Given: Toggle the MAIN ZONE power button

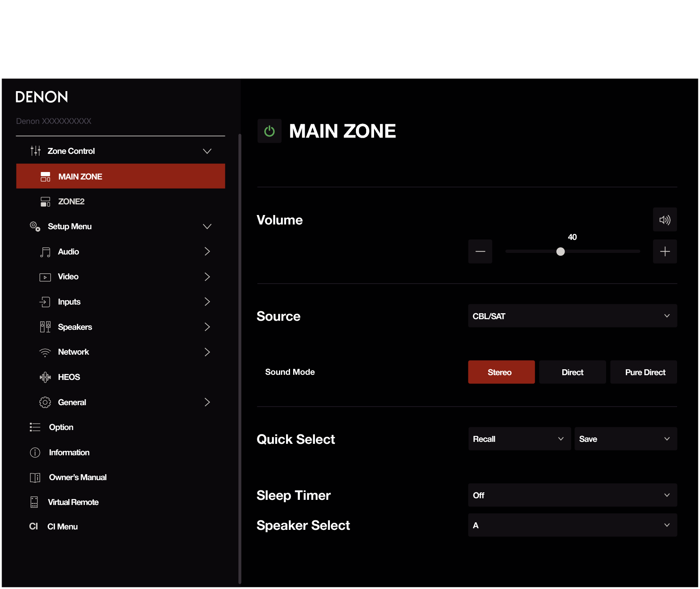Looking at the screenshot, I should 270,131.
